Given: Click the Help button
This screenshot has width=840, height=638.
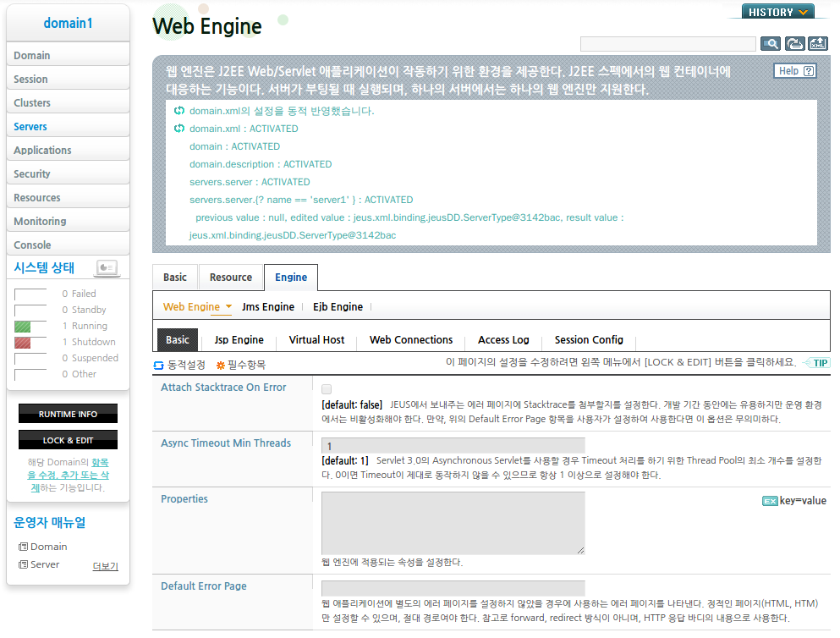Looking at the screenshot, I should point(795,71).
